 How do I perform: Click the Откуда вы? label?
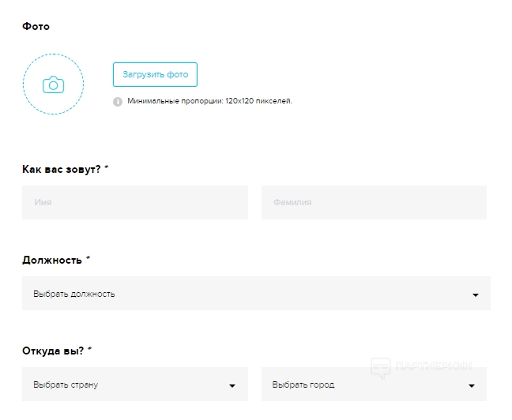[53, 351]
